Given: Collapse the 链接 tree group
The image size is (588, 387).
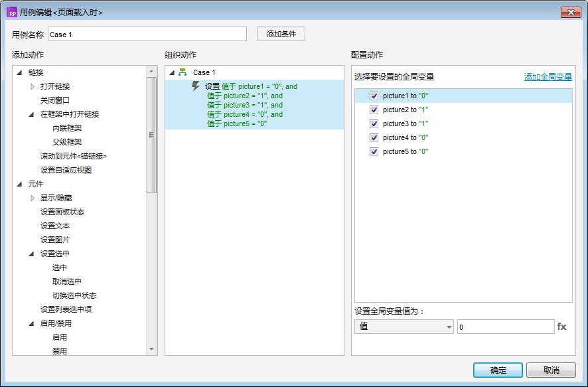Looking at the screenshot, I should [x=19, y=72].
